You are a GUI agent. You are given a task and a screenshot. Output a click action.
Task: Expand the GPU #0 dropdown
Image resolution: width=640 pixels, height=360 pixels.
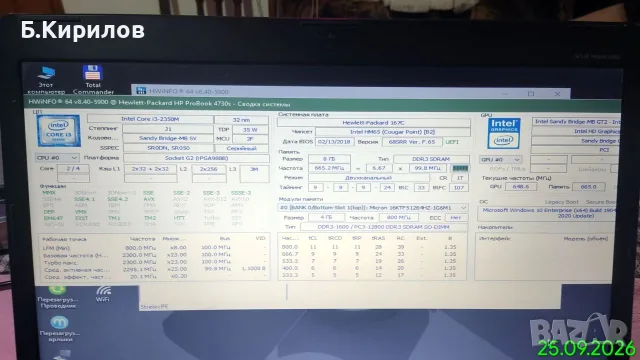pos(500,159)
